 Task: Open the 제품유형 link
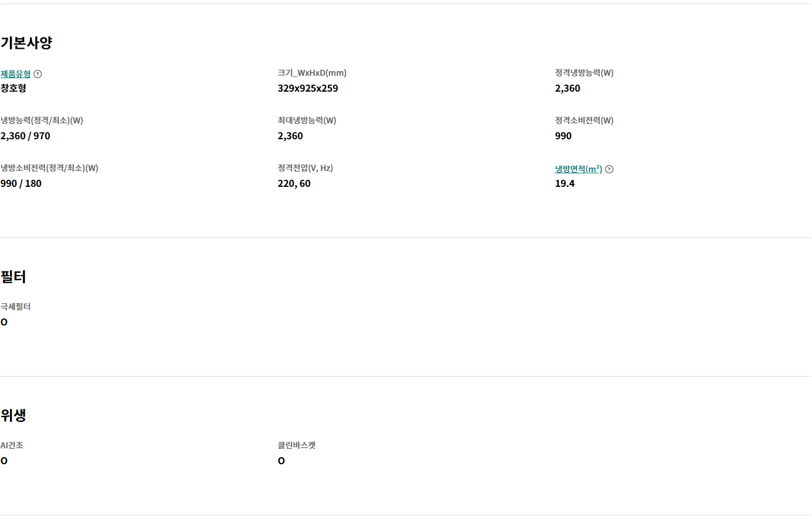tap(15, 74)
